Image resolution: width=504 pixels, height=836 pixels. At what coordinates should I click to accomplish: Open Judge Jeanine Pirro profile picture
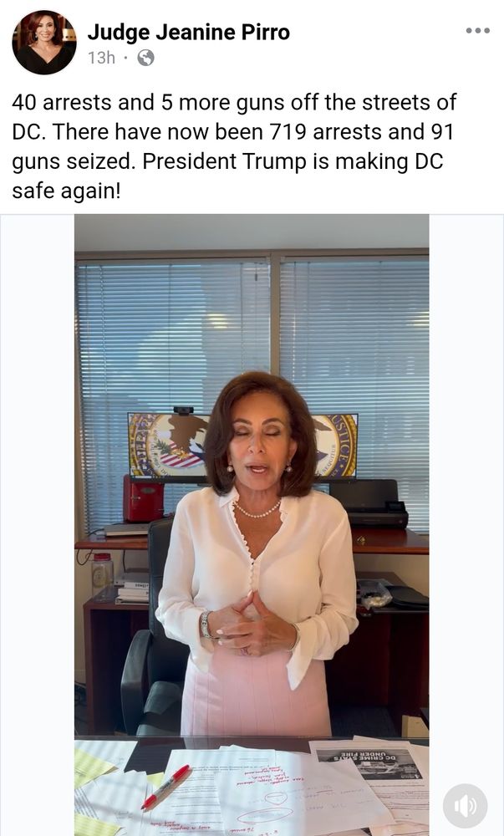click(x=44, y=42)
